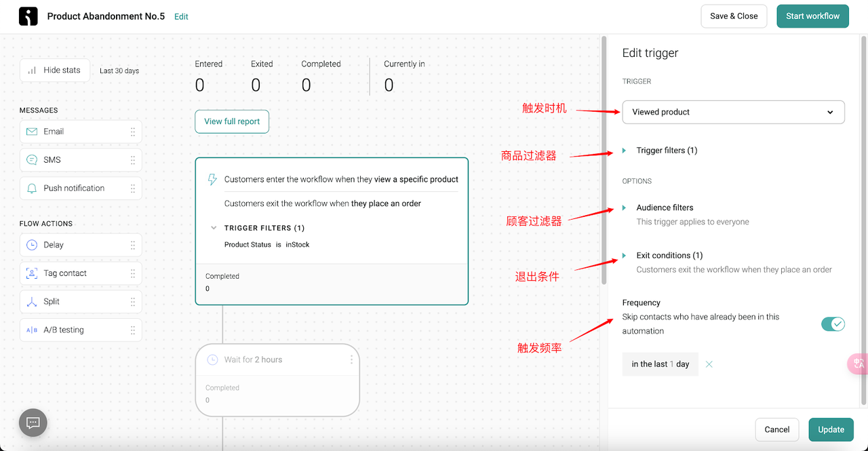
Task: Click the SMS chat bubble icon
Action: point(32,160)
